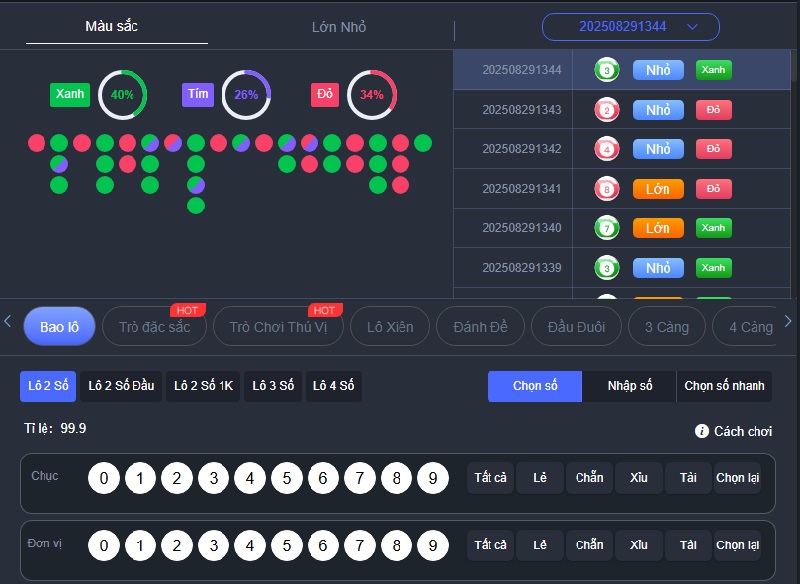Click the red ball icon for draw 202508291341
This screenshot has width=800, height=584.
(x=606, y=188)
